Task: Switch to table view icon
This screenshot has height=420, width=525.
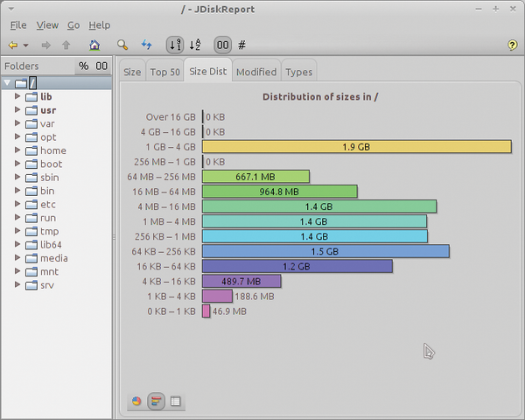Action: tap(176, 401)
